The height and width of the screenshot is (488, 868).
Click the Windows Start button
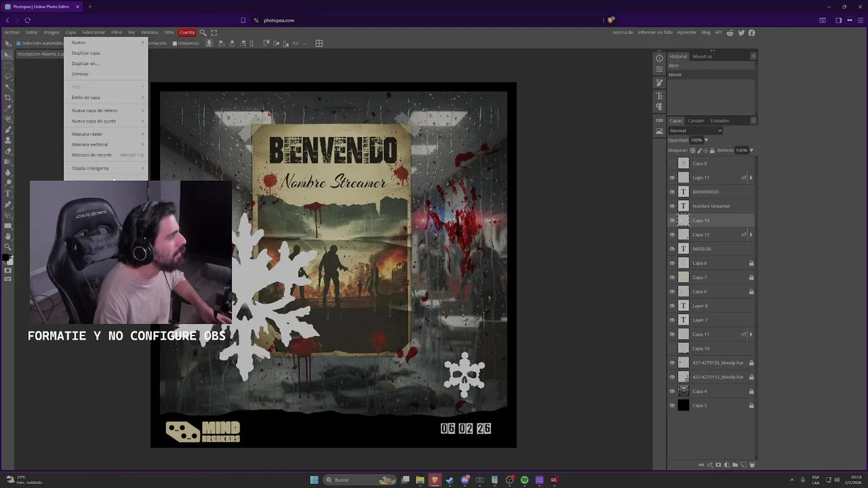[x=314, y=480]
